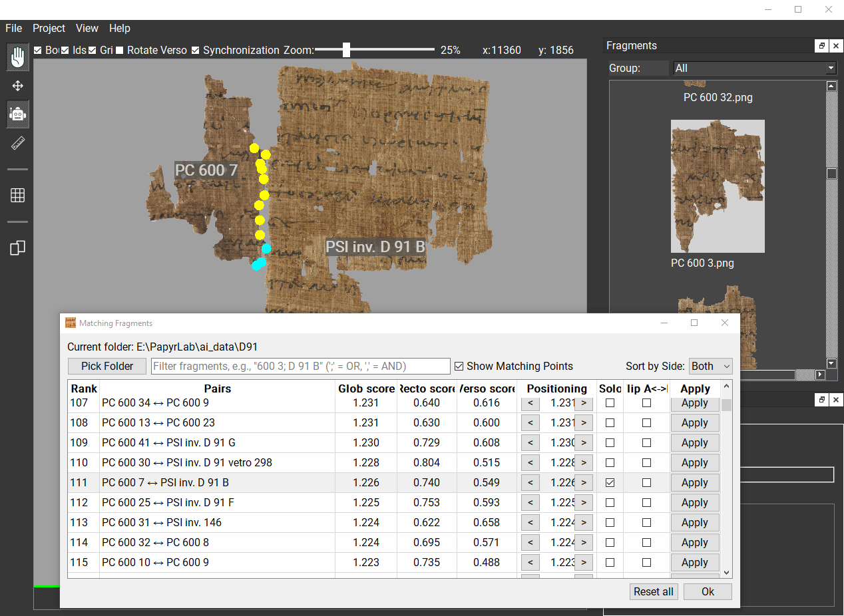Click the Pick Folder button

pyautogui.click(x=106, y=366)
